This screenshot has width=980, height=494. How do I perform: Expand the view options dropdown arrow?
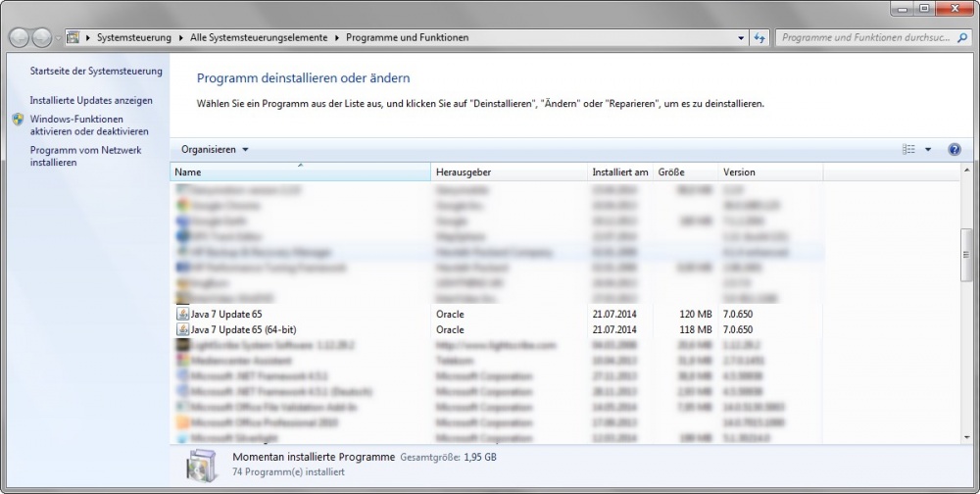tap(928, 150)
